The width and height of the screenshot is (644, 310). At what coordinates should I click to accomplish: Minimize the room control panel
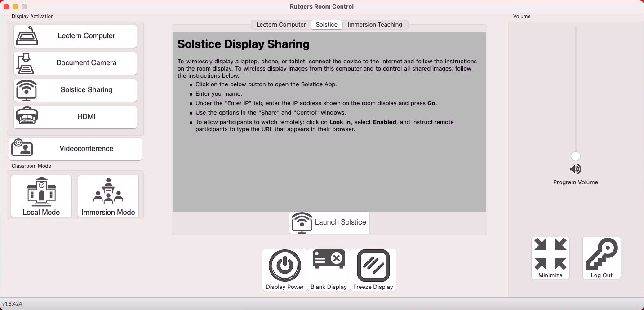pos(551,258)
